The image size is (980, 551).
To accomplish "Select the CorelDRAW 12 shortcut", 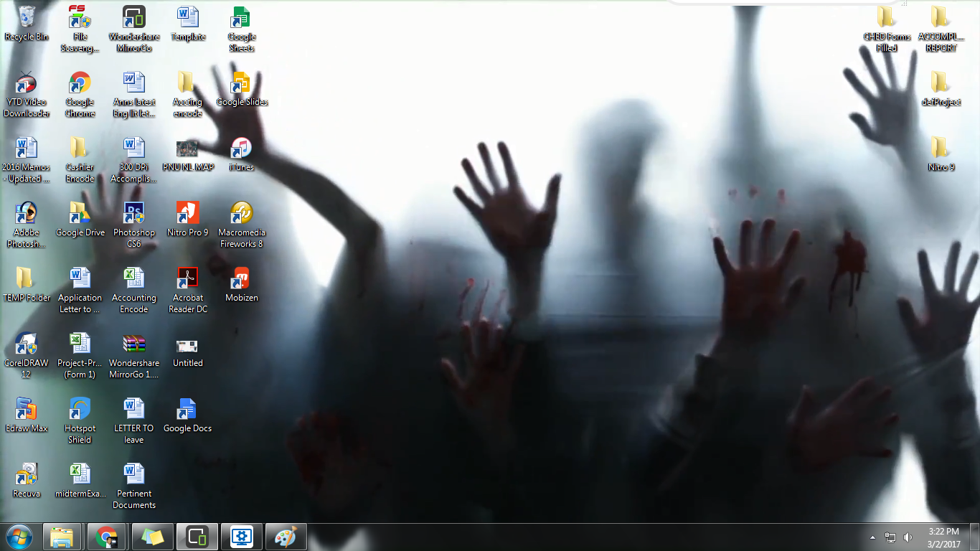I will [x=27, y=344].
